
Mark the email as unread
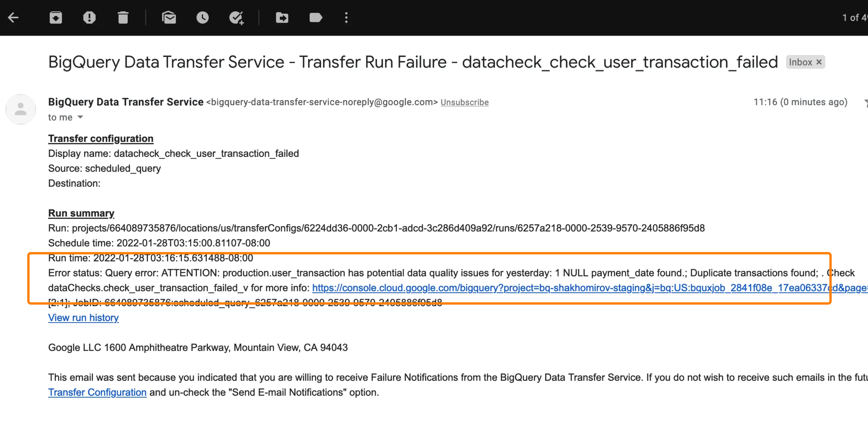pyautogui.click(x=169, y=18)
